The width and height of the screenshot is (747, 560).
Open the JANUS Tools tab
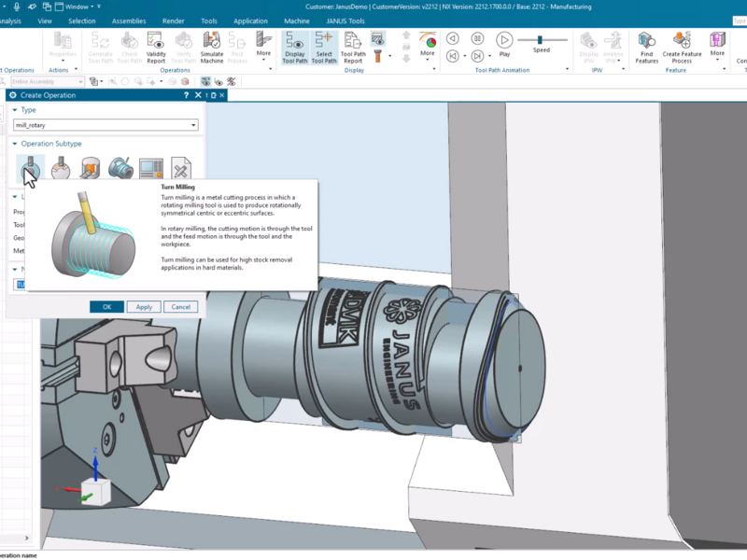(345, 21)
